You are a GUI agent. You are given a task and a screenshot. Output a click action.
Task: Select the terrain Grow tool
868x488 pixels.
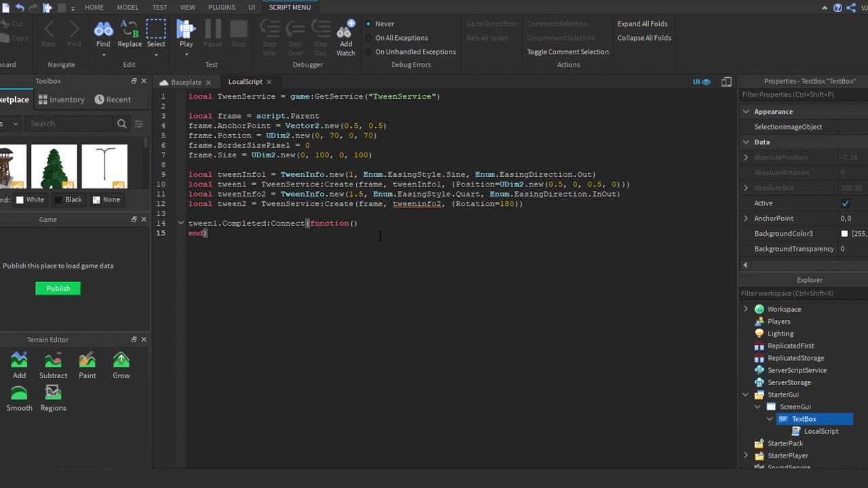tap(121, 366)
